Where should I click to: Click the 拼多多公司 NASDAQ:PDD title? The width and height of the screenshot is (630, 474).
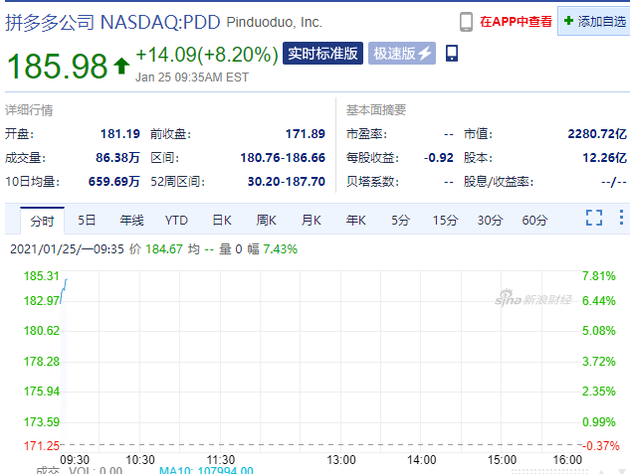click(112, 22)
